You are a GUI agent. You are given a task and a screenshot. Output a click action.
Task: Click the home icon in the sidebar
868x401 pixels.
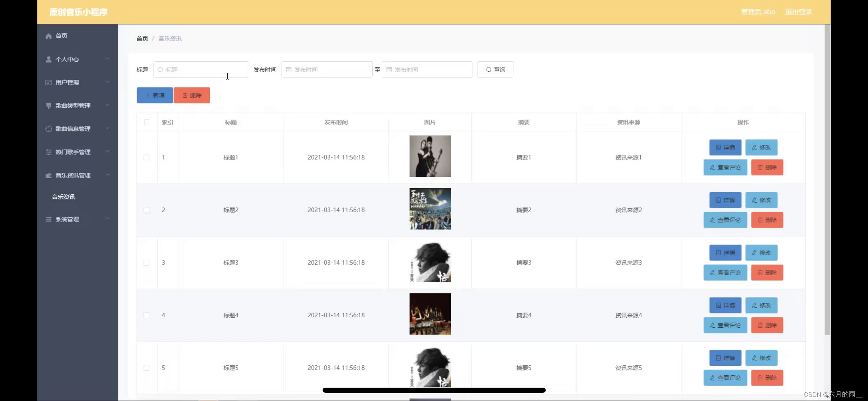point(48,36)
